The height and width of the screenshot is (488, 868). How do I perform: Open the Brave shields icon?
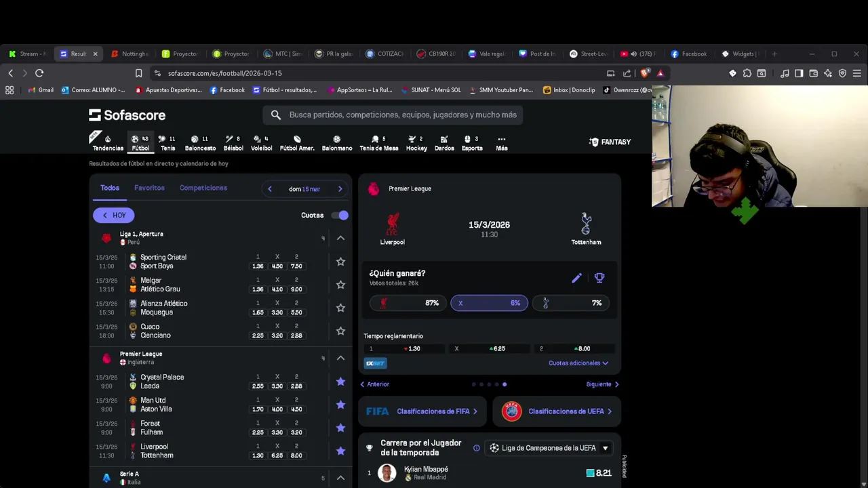click(644, 73)
